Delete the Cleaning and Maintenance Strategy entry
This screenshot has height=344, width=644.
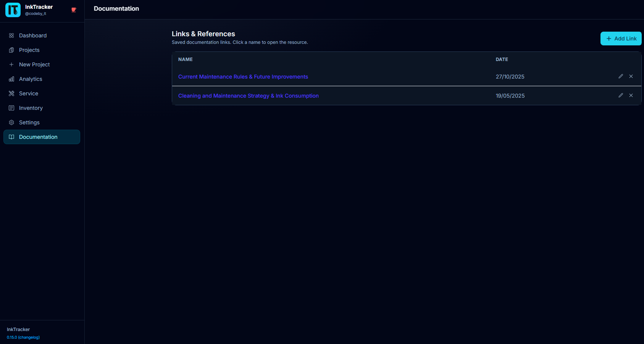tap(631, 95)
